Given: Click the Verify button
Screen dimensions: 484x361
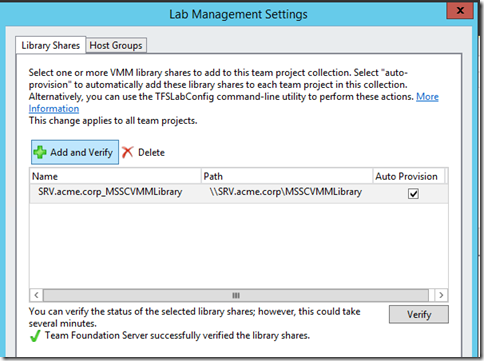Looking at the screenshot, I should [x=419, y=314].
